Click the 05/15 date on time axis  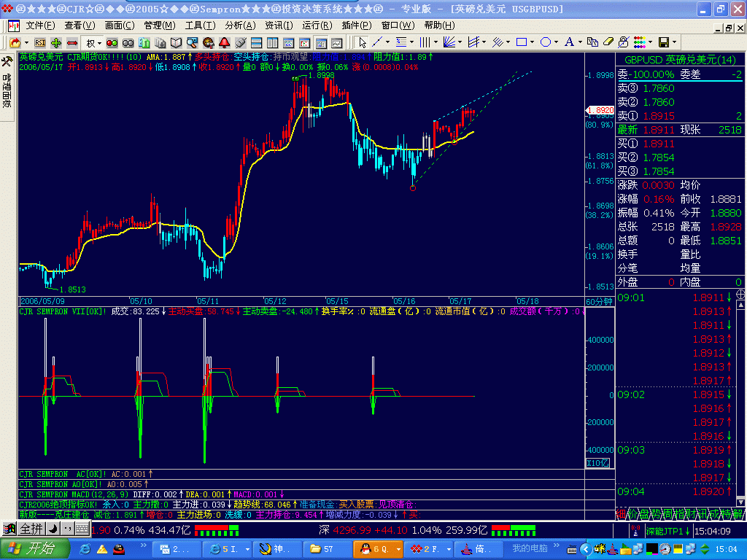click(x=337, y=301)
